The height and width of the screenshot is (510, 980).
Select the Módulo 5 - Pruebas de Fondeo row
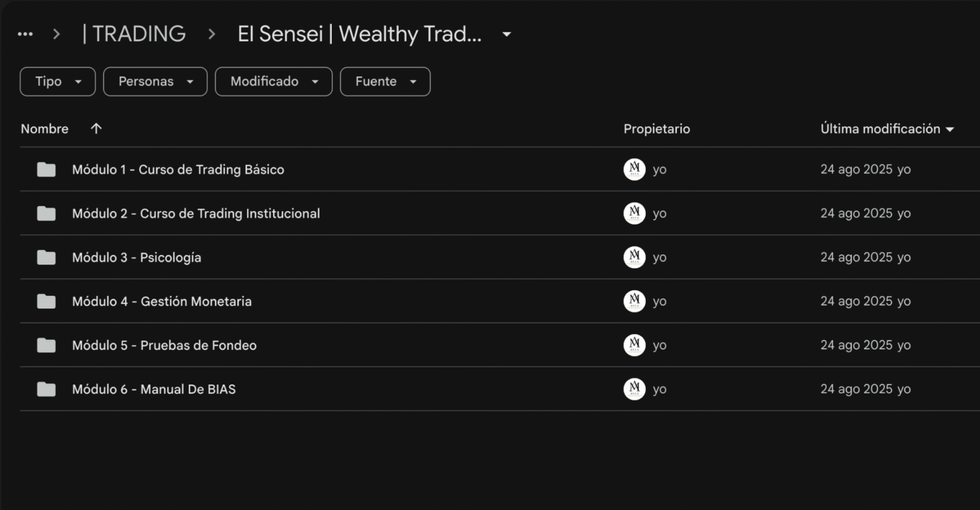[383, 346]
